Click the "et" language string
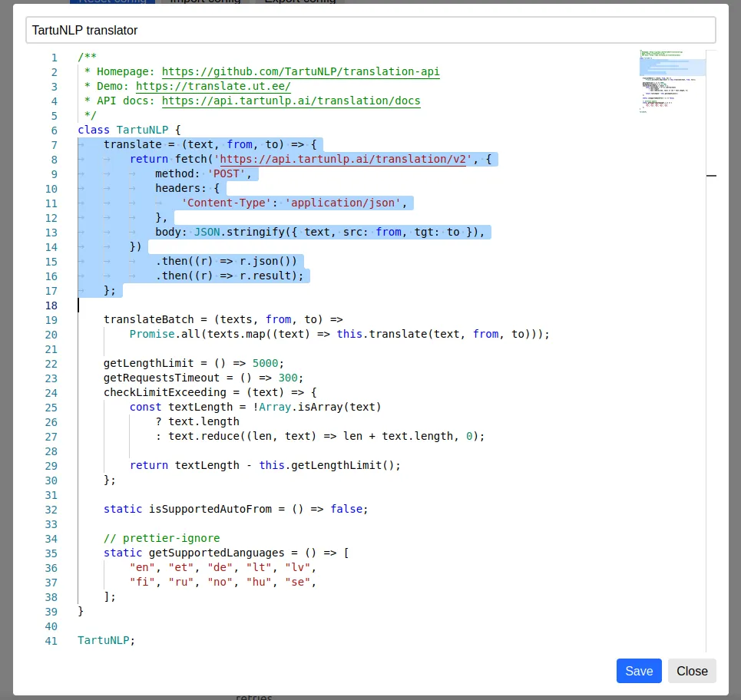This screenshot has height=700, width=741. 181,567
